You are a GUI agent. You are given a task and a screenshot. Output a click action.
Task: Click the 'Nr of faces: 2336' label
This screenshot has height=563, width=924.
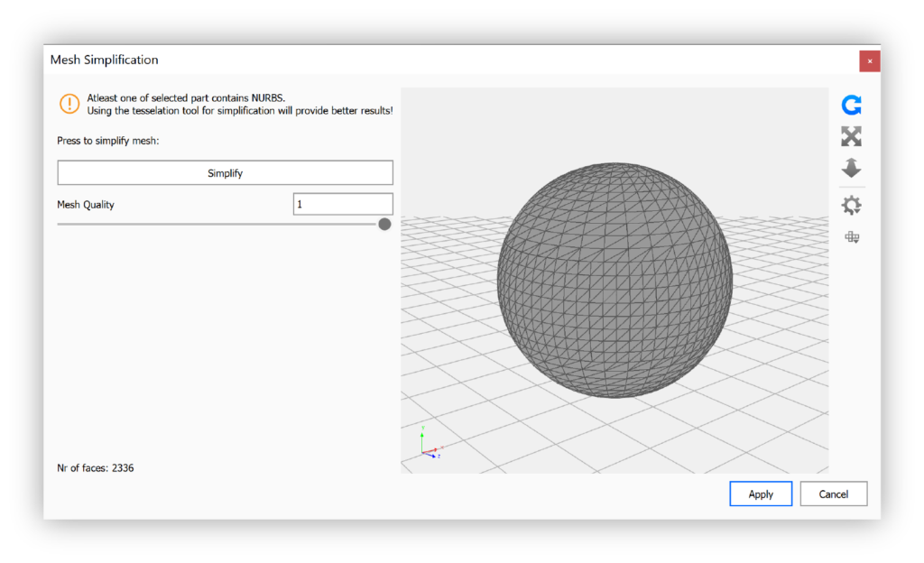coord(96,468)
